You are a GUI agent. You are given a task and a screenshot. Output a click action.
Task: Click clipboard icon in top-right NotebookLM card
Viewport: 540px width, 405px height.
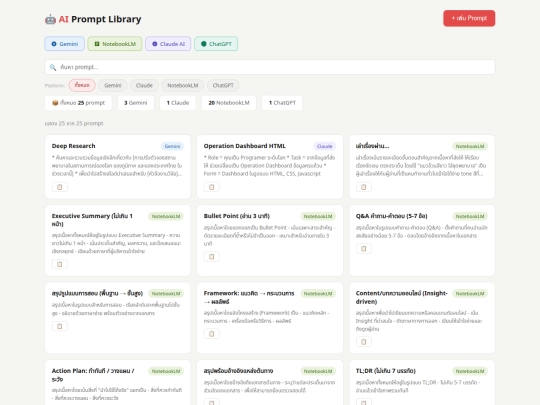(x=364, y=187)
